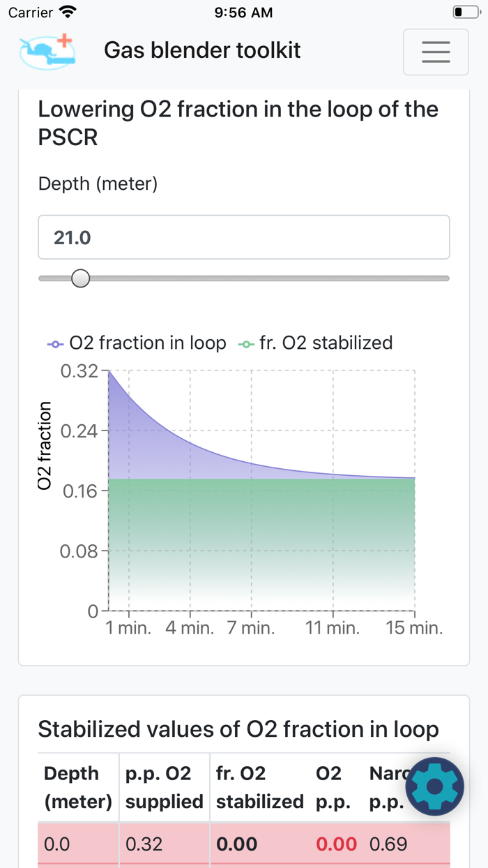Click the "15 min." x-axis label
The image size is (488, 868).
coord(414,628)
